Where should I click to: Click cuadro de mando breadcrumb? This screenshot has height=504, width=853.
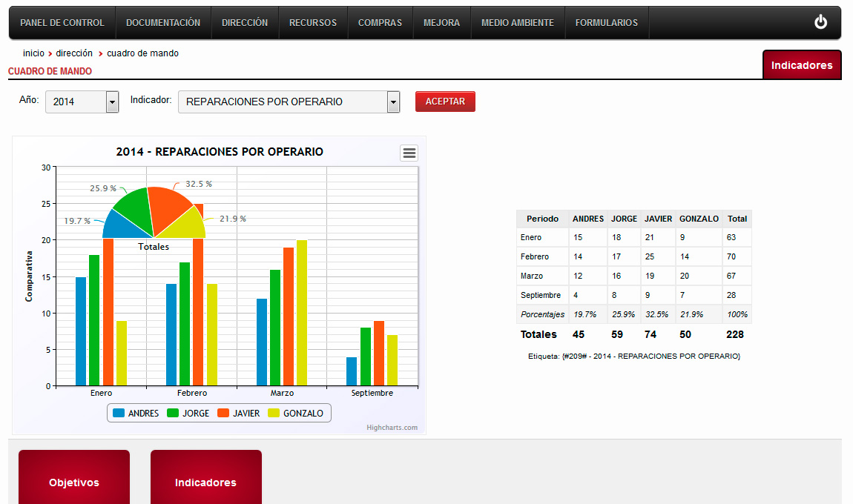point(142,53)
